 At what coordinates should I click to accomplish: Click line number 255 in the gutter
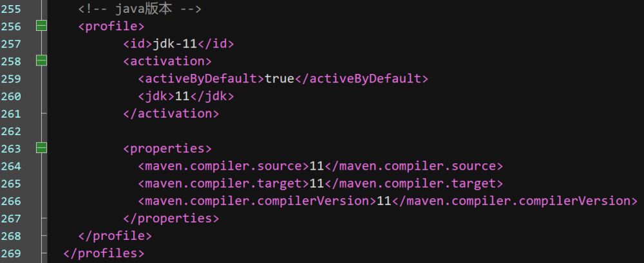(11, 9)
